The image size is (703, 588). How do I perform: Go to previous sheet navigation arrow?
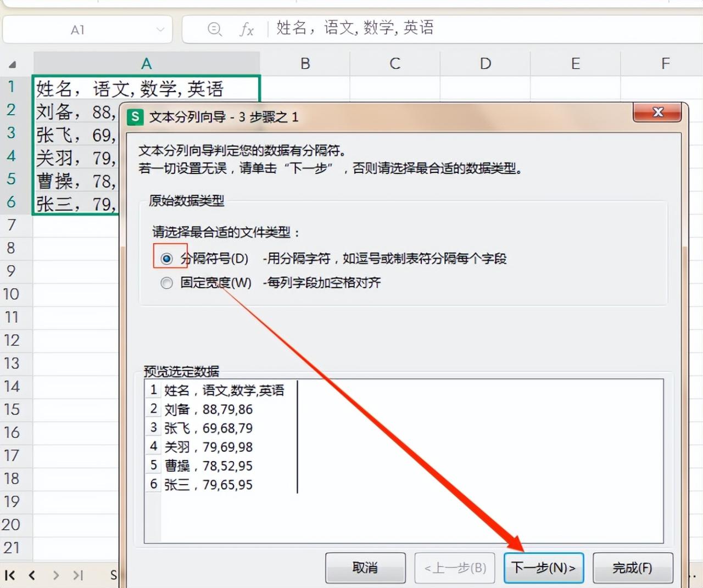coord(32,575)
